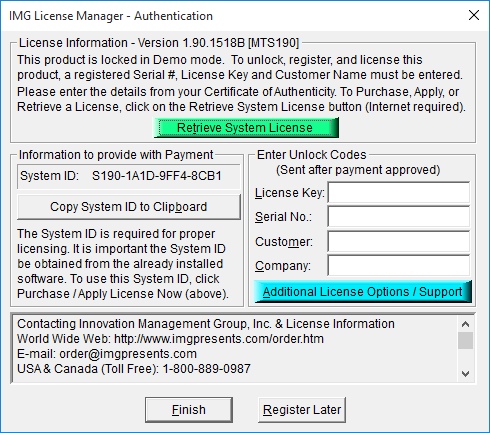Focus the License Key input field
Screen dimensions: 490x433
click(x=399, y=192)
